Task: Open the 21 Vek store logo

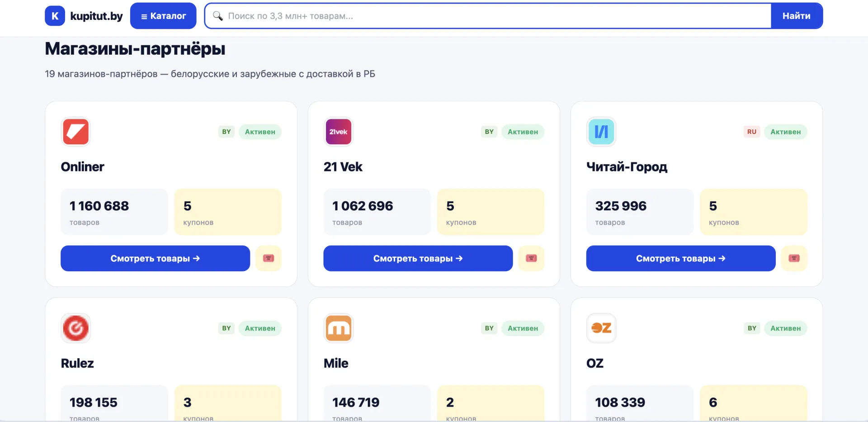Action: tap(338, 132)
